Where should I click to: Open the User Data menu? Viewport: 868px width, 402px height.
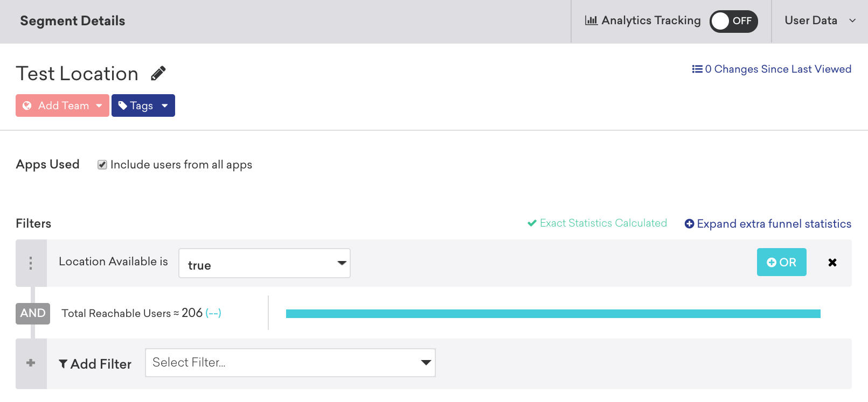click(820, 21)
